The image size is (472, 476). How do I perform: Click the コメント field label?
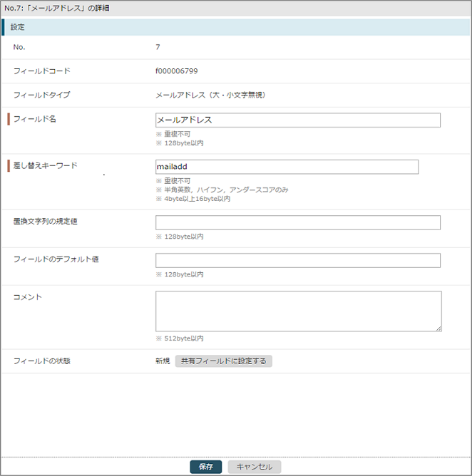point(27,297)
